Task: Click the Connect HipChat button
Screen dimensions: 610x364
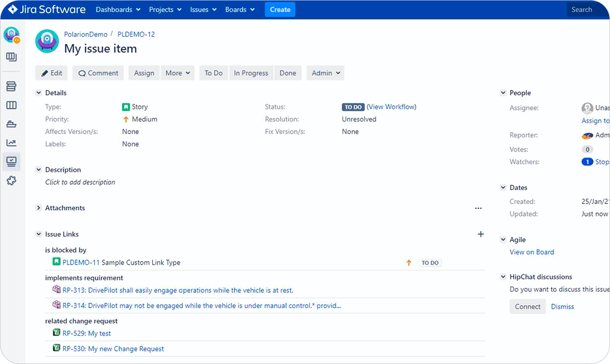Action: (x=528, y=306)
